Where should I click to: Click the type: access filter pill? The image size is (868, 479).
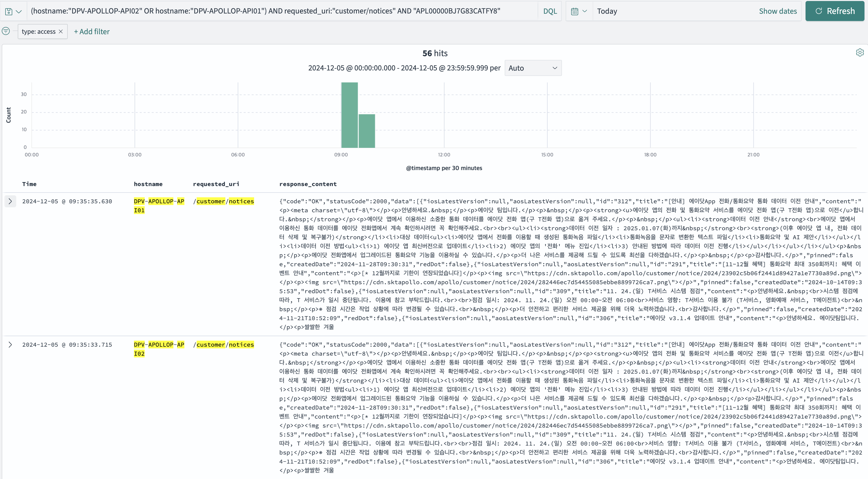click(x=38, y=31)
